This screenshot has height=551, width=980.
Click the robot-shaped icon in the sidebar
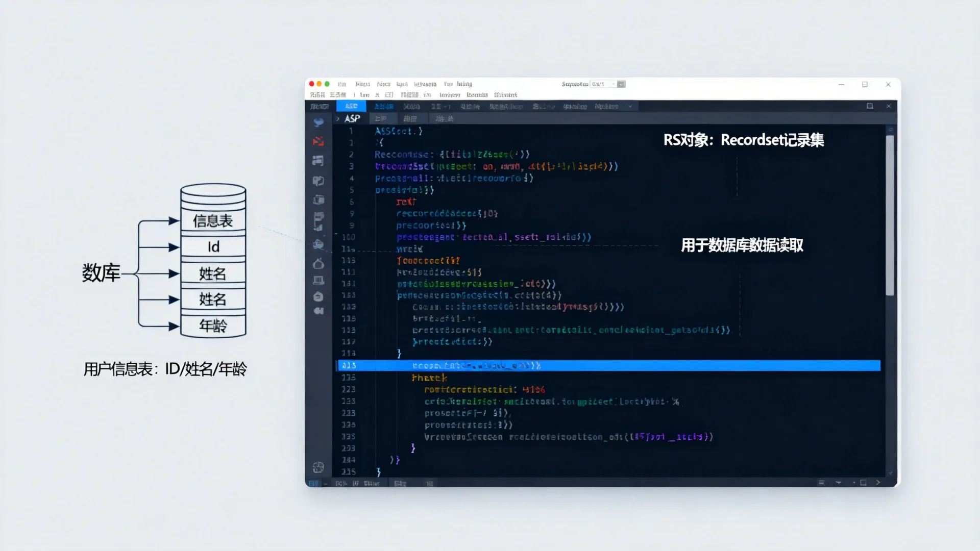click(318, 244)
